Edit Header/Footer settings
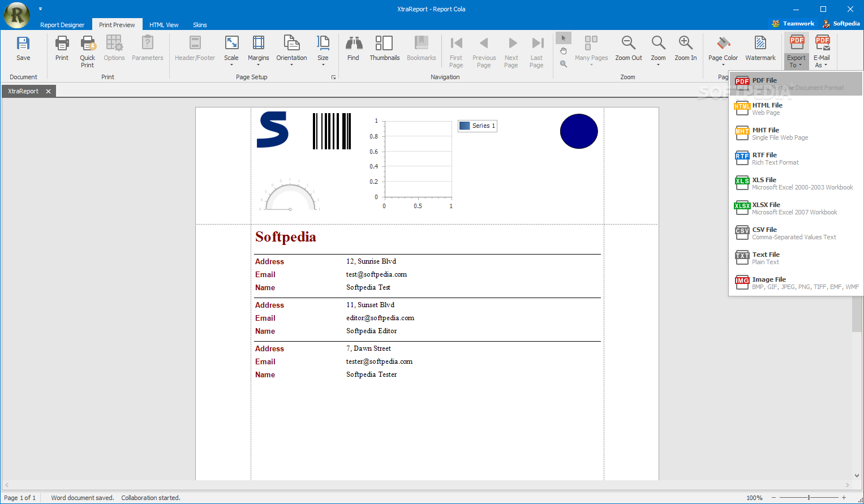The width and height of the screenshot is (864, 504). 195,49
